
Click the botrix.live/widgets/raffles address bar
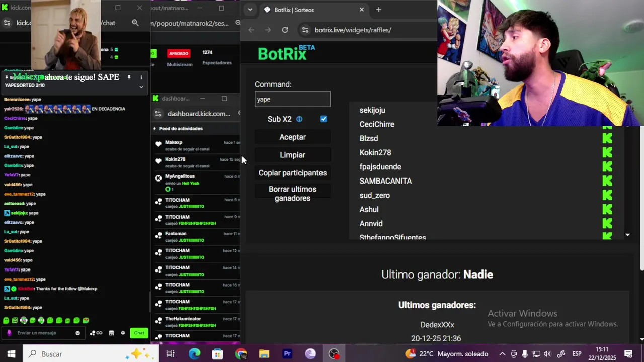353,30
